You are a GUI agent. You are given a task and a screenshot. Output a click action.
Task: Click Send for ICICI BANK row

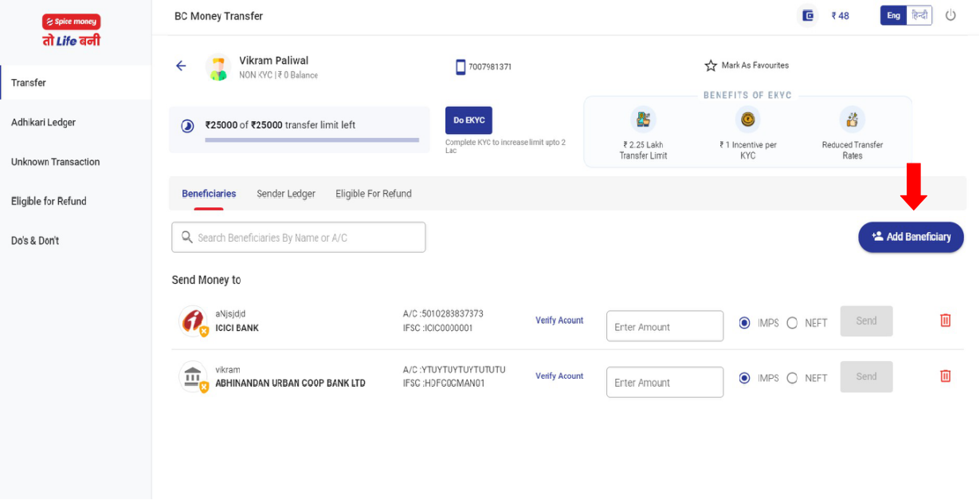coord(866,321)
